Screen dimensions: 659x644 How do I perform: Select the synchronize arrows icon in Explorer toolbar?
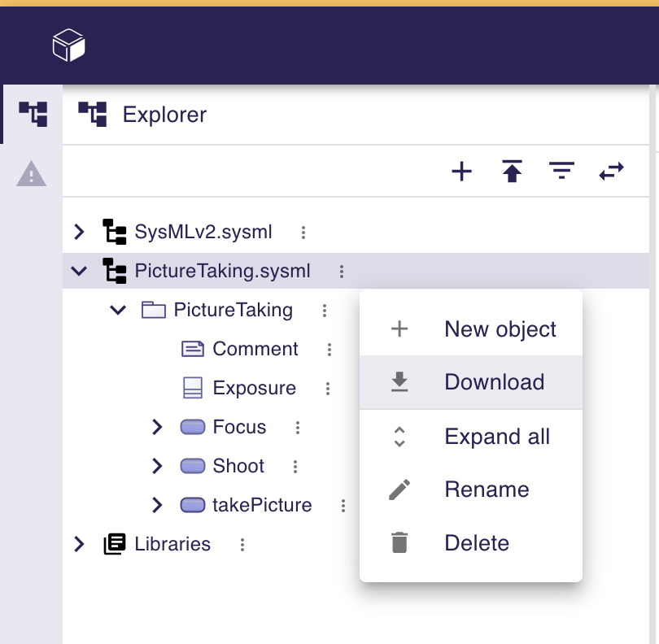611,171
